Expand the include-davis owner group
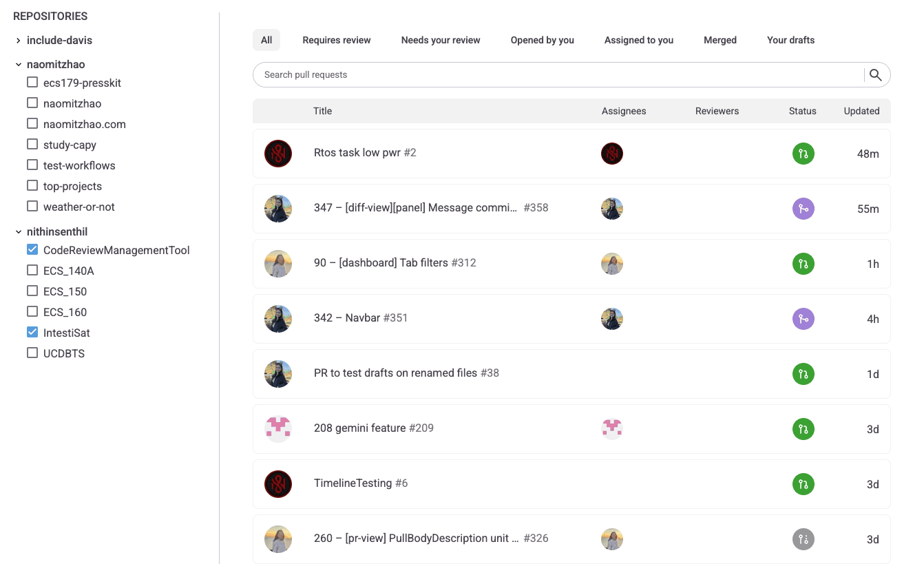 (19, 41)
